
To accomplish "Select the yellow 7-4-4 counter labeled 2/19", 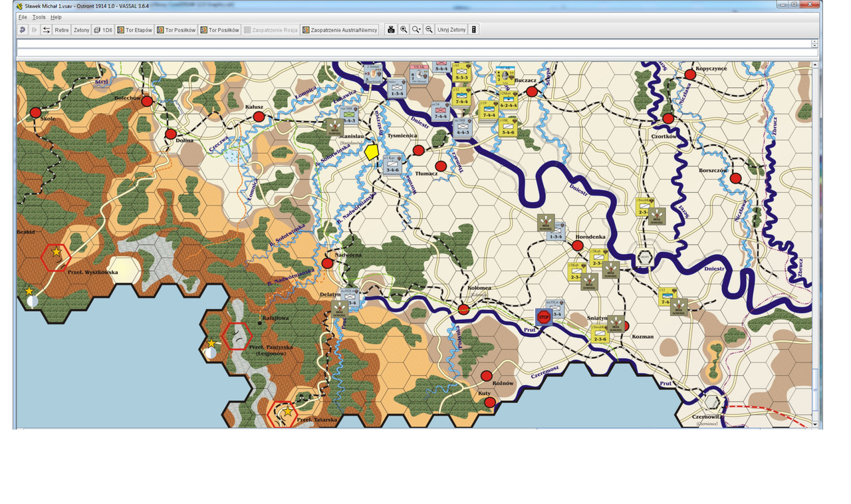I will tap(489, 110).
